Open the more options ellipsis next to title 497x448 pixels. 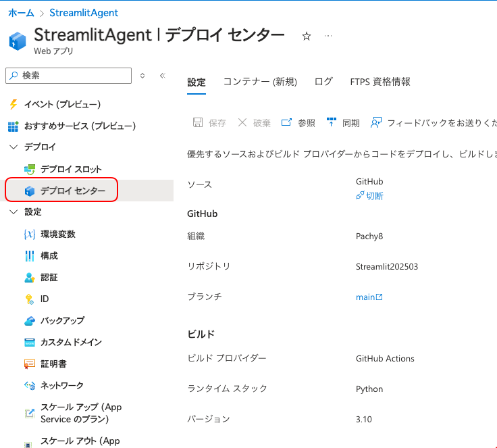tap(328, 36)
